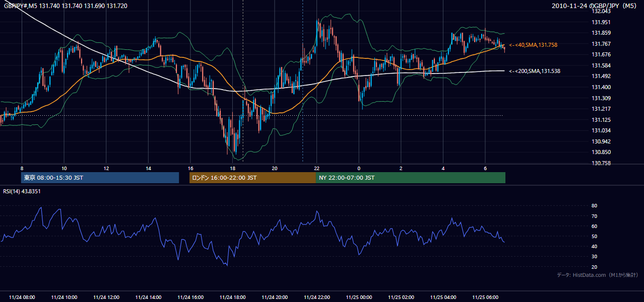644x302 pixels.
Task: Click RSI axis level 80
Action: click(x=595, y=206)
